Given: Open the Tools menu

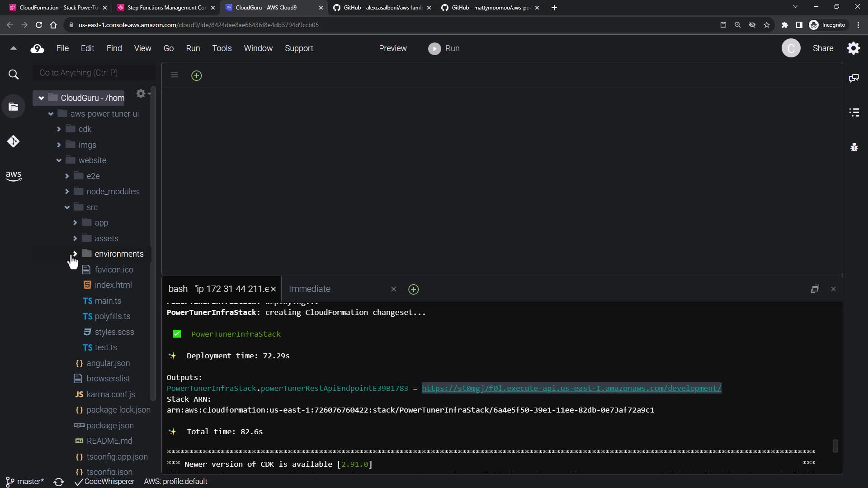Looking at the screenshot, I should coord(222,48).
